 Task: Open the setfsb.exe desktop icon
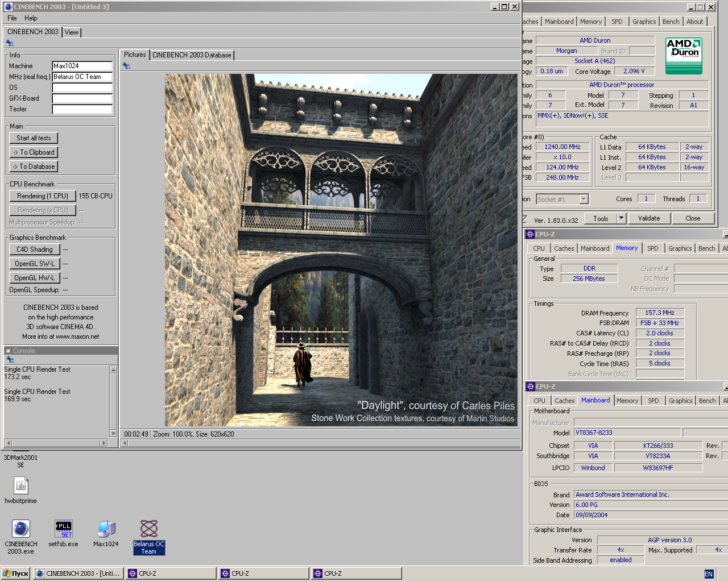click(x=63, y=533)
